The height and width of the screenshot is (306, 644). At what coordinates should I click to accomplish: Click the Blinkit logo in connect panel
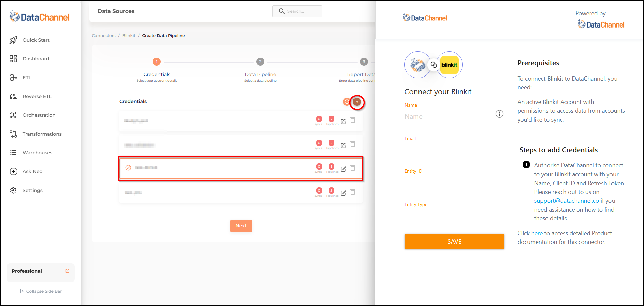[449, 65]
